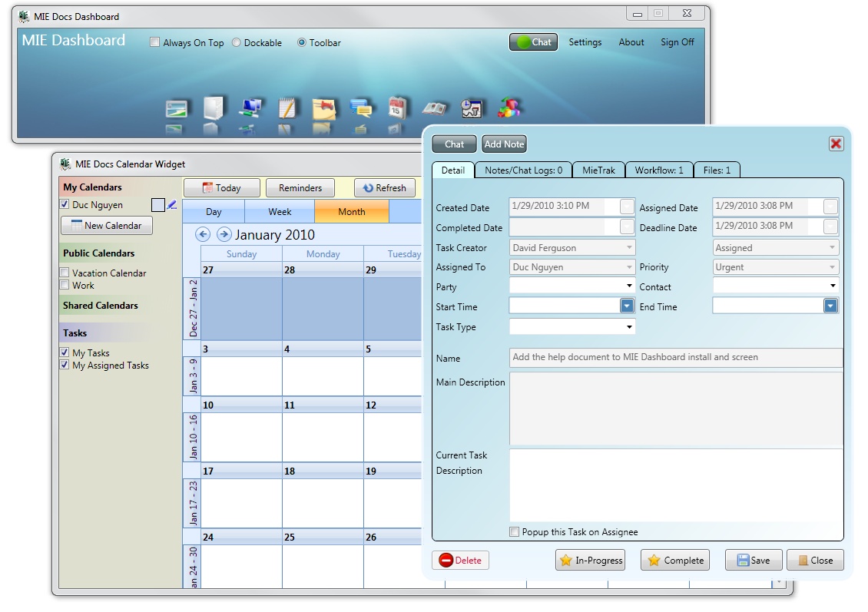Switch to the Workflow: 1 tab
Viewport: 868px width, 612px height.
tap(659, 170)
